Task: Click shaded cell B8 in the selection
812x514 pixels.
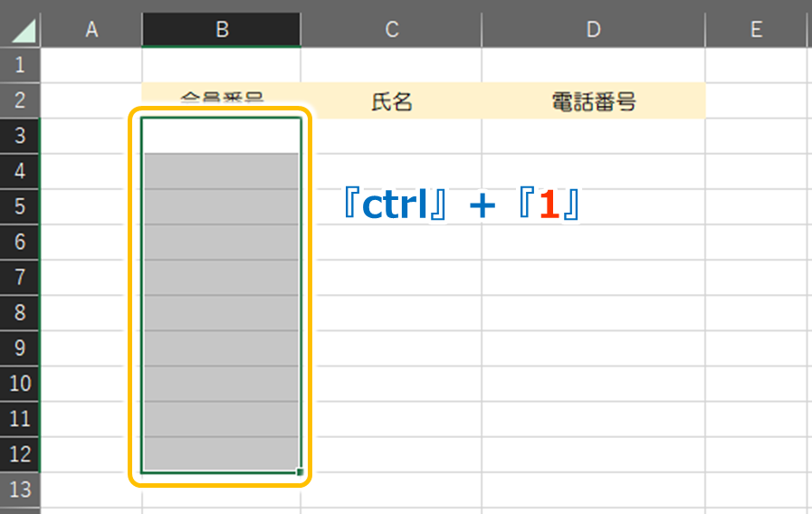Action: 222,313
